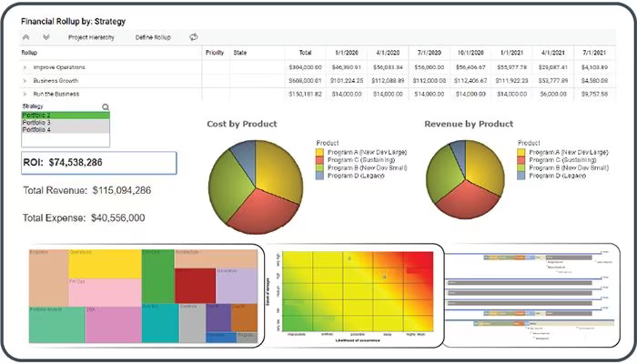The height and width of the screenshot is (364, 637).
Task: Open the treemap chart thumbnail
Action: coord(144,296)
